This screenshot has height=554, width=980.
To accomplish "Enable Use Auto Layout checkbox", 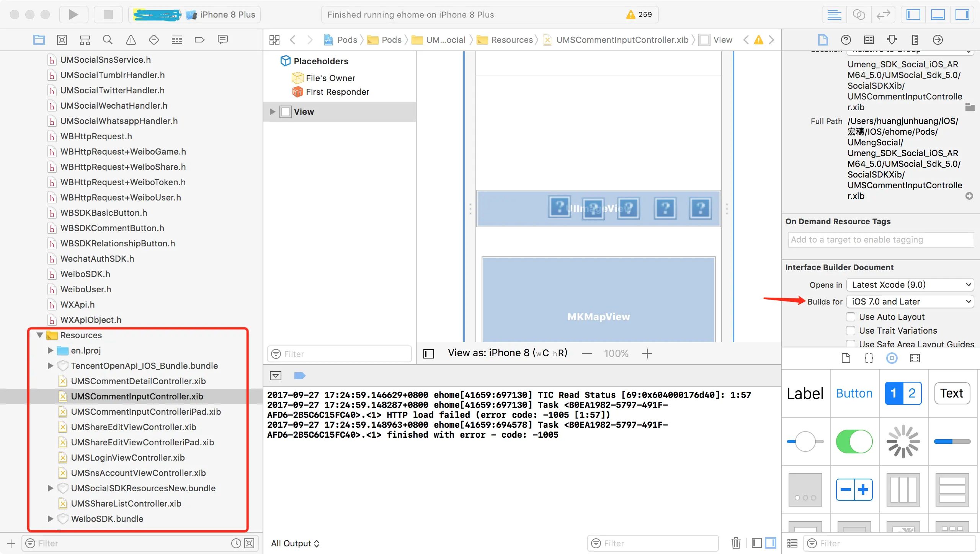I will 851,317.
